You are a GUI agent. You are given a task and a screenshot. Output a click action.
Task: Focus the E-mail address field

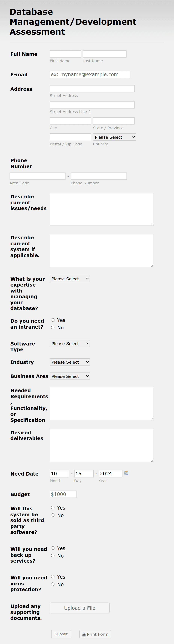pyautogui.click(x=89, y=74)
